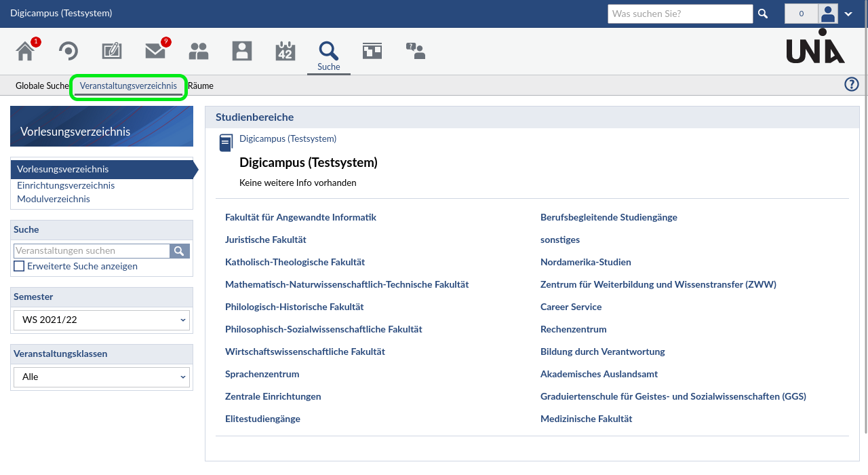Select Einrichtungsverzeichnis in the sidebar
Image resolution: width=868 pixels, height=475 pixels.
[66, 186]
